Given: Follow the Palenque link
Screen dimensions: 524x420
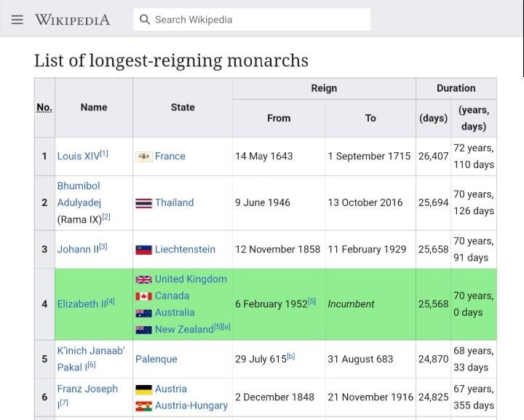Looking at the screenshot, I should click(156, 359).
